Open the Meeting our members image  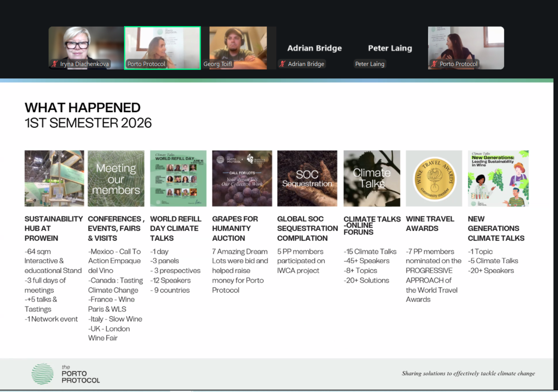click(116, 178)
